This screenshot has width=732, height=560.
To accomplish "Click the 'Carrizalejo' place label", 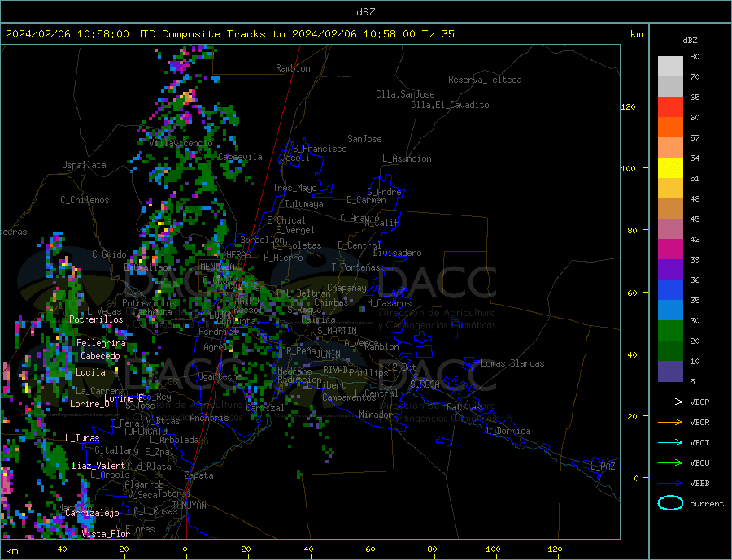I will (92, 514).
